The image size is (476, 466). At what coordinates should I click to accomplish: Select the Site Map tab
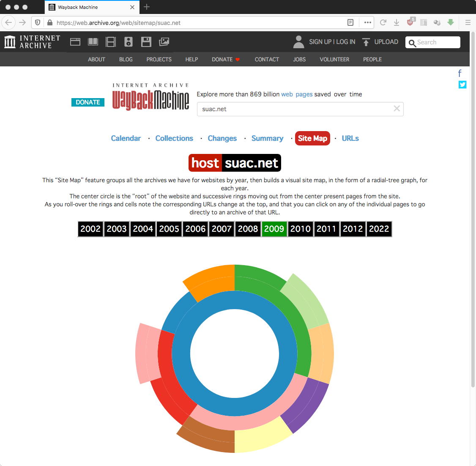pyautogui.click(x=312, y=138)
